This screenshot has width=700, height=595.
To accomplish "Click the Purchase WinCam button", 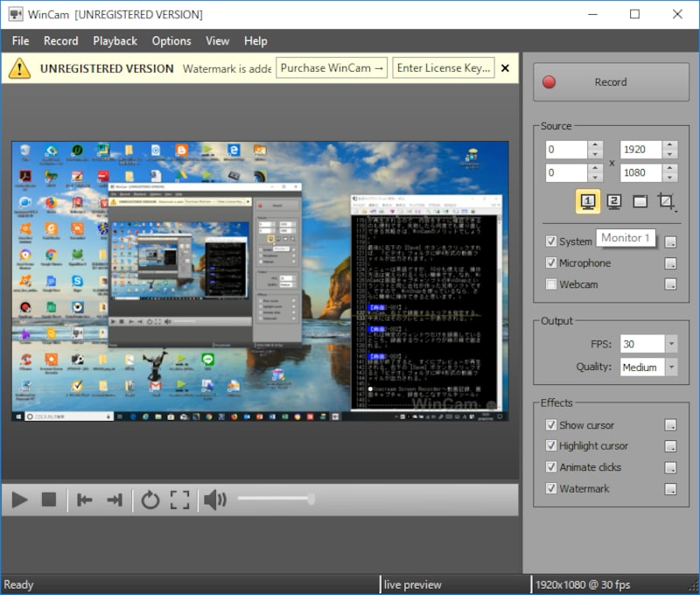I will tap(332, 67).
